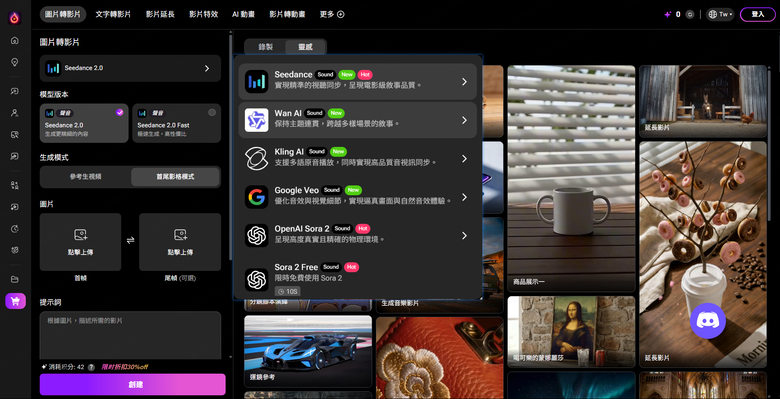Click the New badge on Wan AI

(x=336, y=113)
